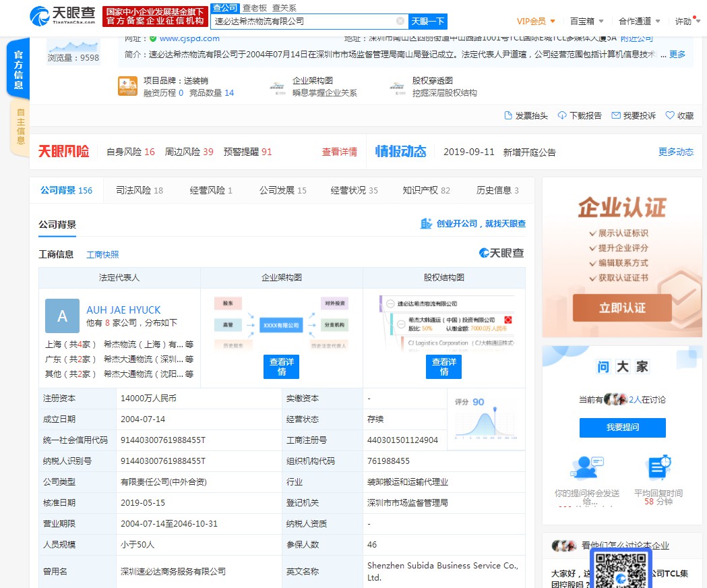Click the 新增开庭公告 news item
707x588 pixels.
(529, 152)
